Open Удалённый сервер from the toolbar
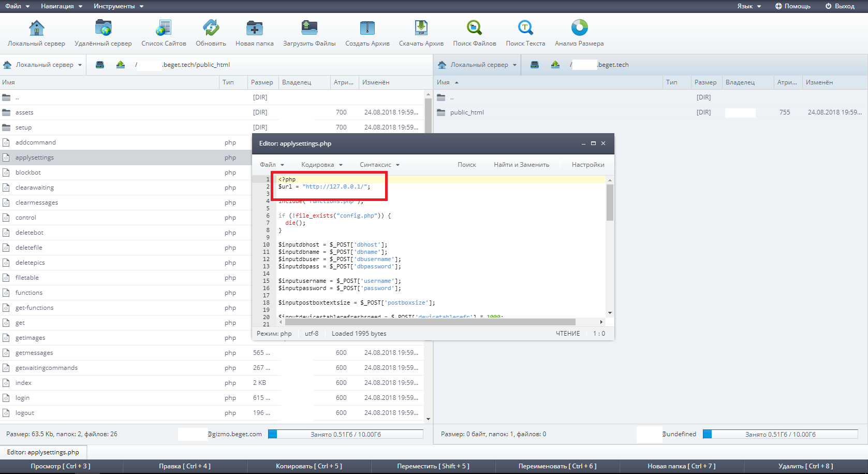868x474 pixels. (103, 28)
